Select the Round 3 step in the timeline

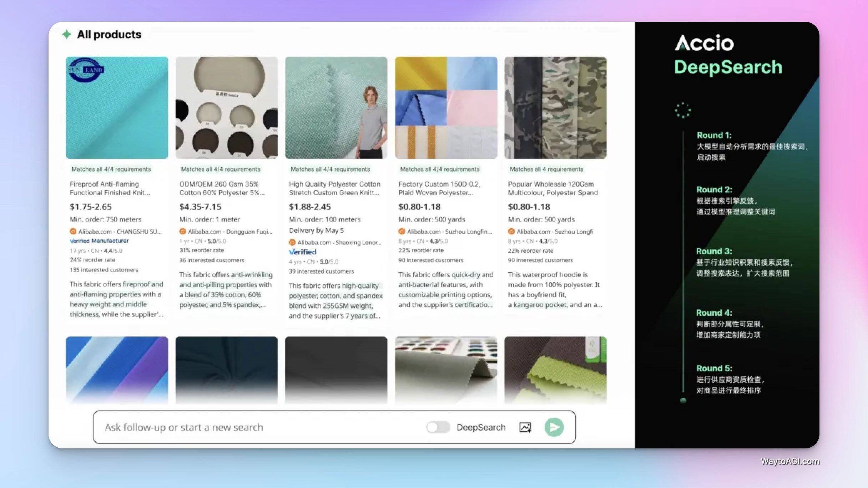[714, 251]
